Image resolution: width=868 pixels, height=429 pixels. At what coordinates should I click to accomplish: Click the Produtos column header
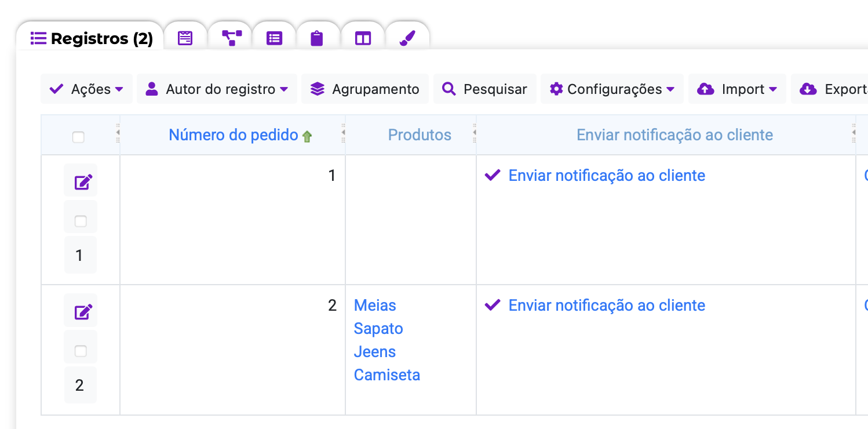click(x=420, y=135)
